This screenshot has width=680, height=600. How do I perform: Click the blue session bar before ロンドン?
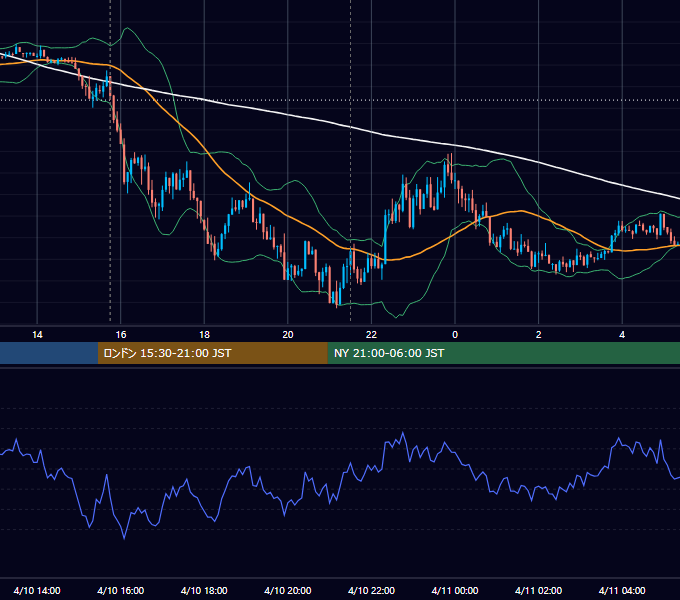click(x=49, y=353)
